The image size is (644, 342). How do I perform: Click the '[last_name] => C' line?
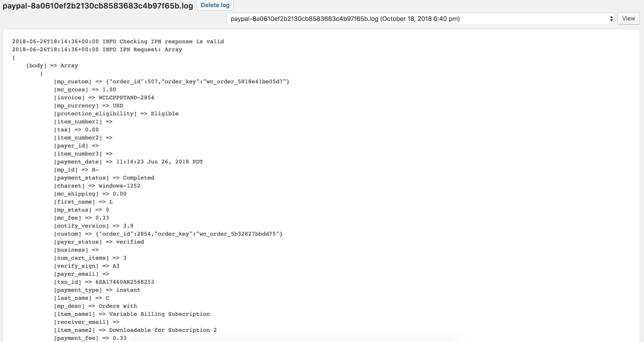click(x=81, y=298)
